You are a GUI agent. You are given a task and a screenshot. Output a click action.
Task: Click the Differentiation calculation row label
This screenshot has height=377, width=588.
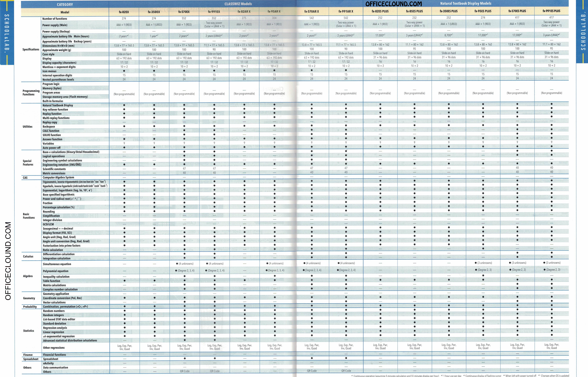(x=59, y=254)
